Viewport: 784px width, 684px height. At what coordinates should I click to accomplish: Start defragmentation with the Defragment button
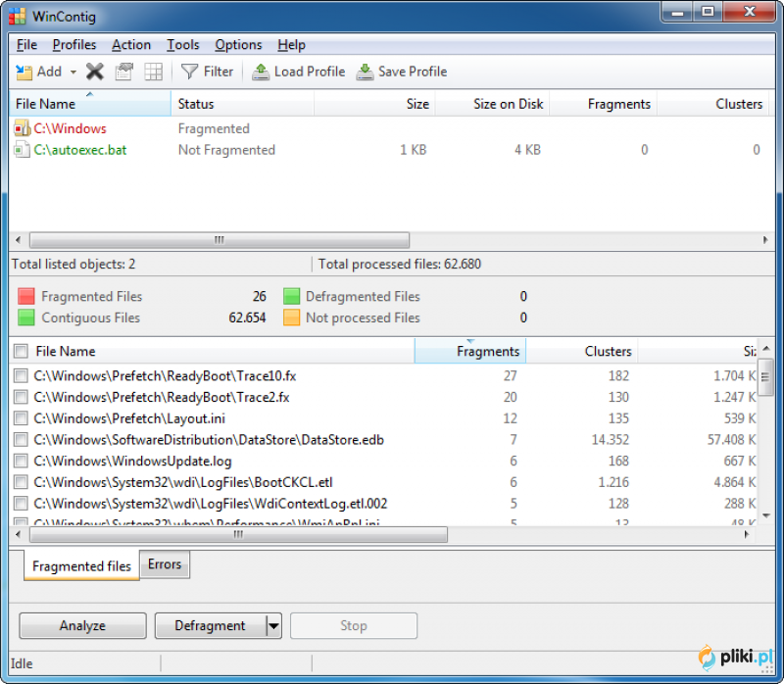210,625
